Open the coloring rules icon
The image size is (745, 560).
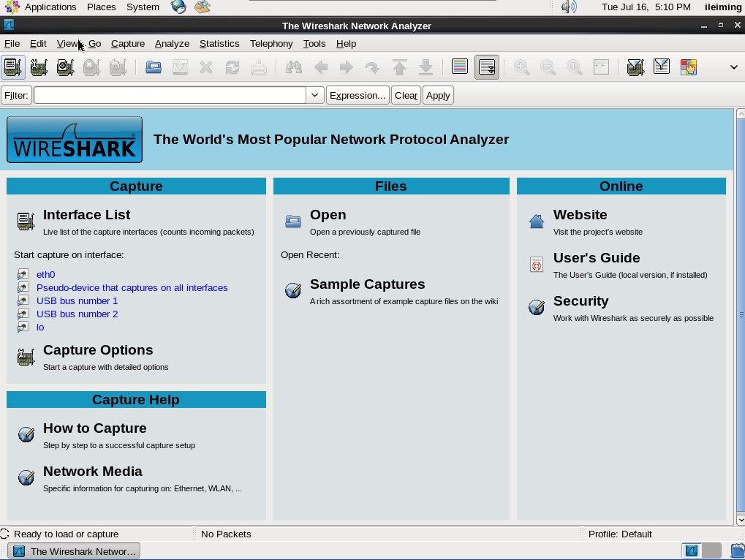(x=688, y=67)
